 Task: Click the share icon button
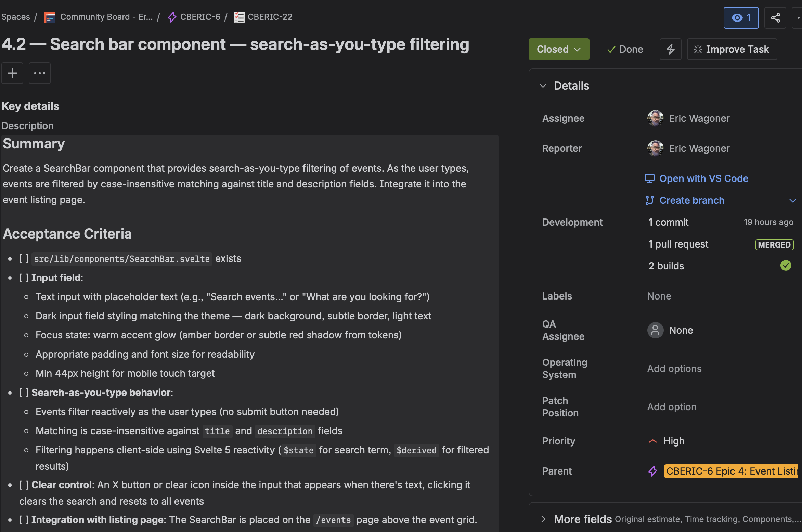point(775,17)
